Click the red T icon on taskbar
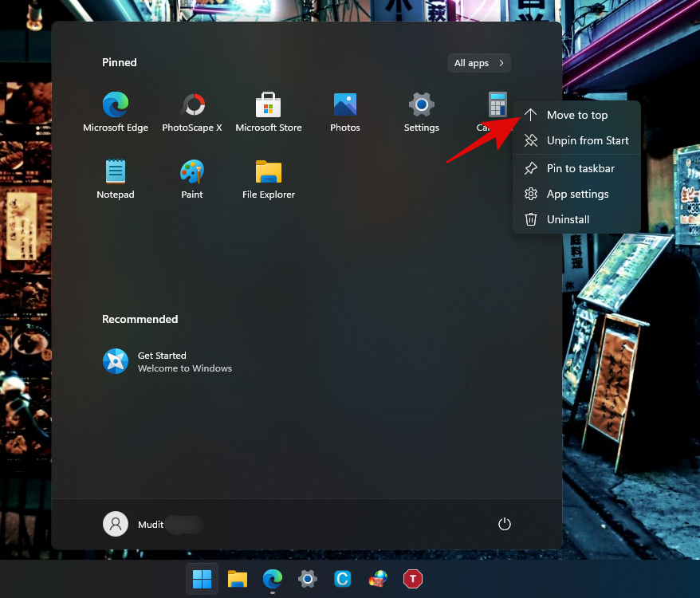The image size is (700, 598). pyautogui.click(x=412, y=579)
